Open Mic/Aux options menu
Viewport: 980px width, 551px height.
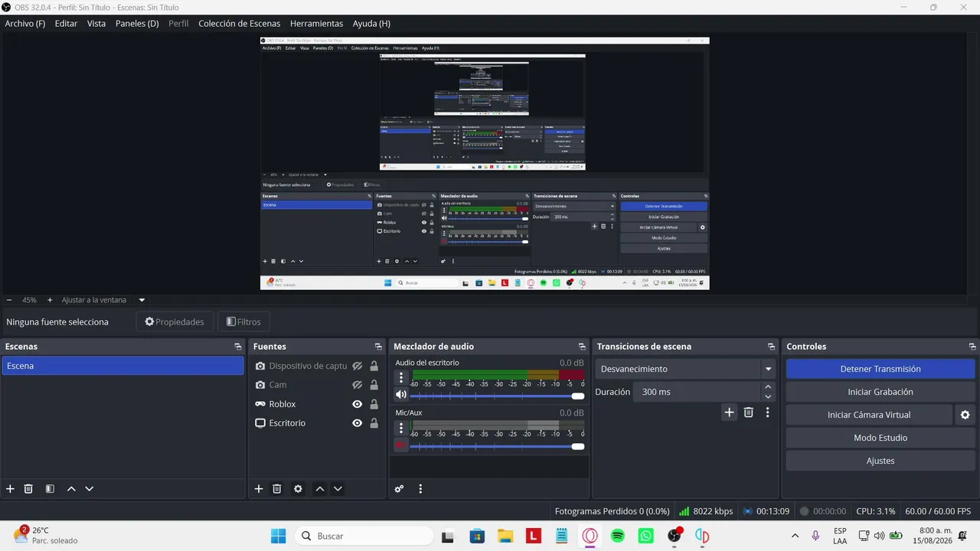(401, 428)
